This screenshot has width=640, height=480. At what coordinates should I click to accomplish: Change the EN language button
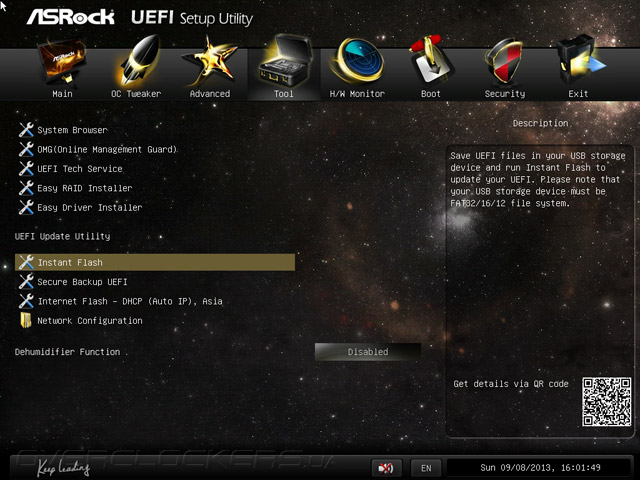click(x=426, y=468)
